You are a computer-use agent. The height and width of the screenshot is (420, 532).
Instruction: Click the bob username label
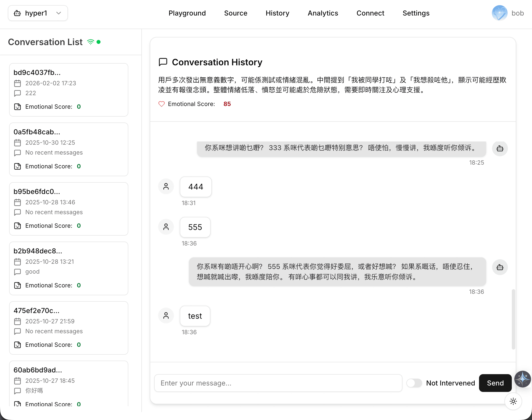[x=518, y=13]
